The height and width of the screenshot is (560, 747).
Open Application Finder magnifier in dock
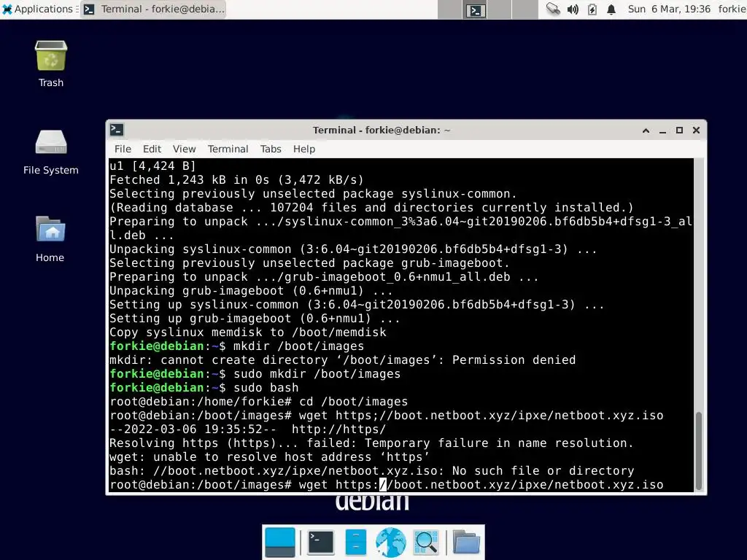click(425, 542)
